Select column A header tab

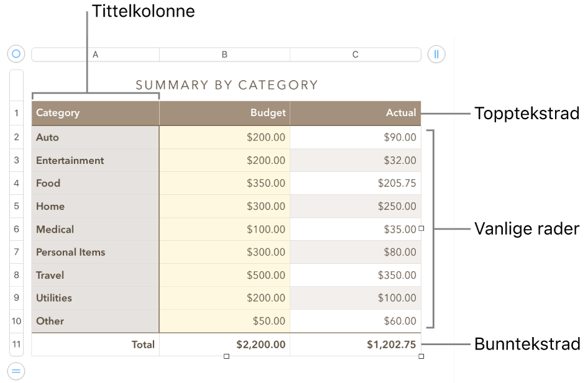[x=96, y=55]
